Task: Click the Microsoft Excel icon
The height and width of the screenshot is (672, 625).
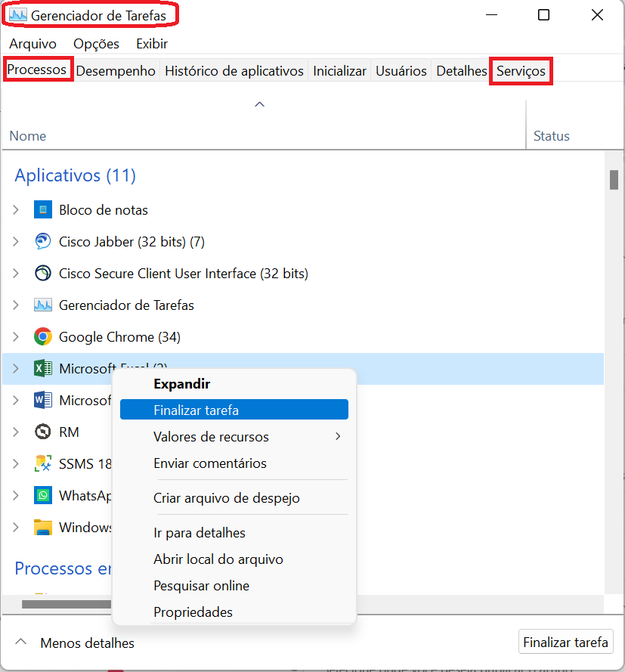Action: 43,368
